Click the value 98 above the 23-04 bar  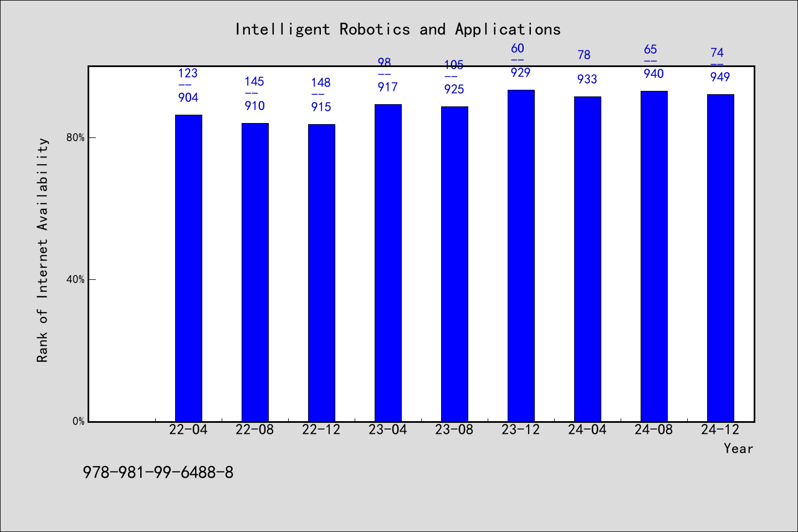tap(385, 63)
